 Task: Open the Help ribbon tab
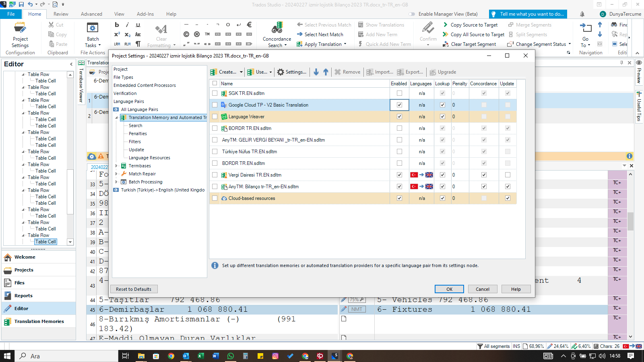171,14
